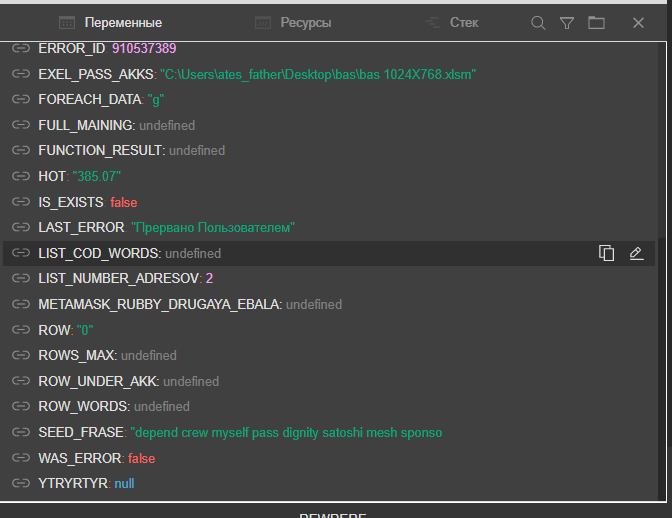Click the link icon next to METAMASK_RUBBY_DRUGAYA_EBALA
Viewport: 672px width, 518px height.
[x=21, y=304]
